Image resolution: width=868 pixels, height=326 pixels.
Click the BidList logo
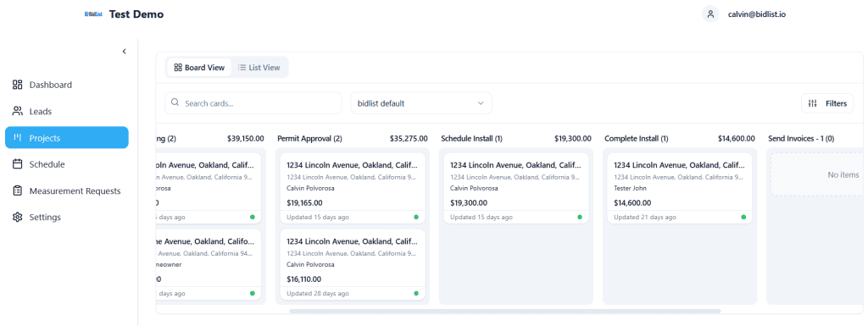pyautogui.click(x=93, y=14)
